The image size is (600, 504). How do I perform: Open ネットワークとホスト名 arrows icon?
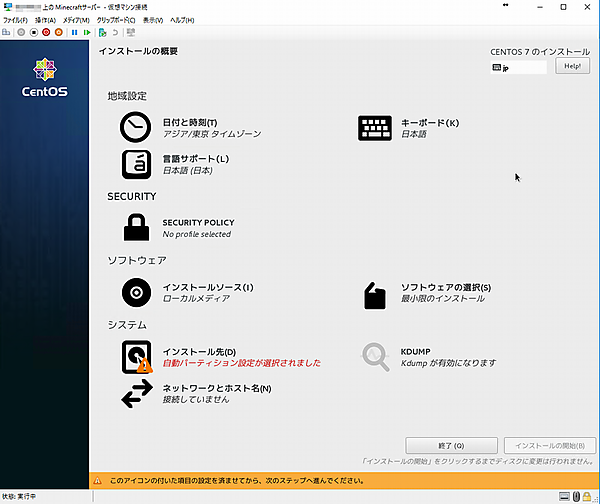135,393
